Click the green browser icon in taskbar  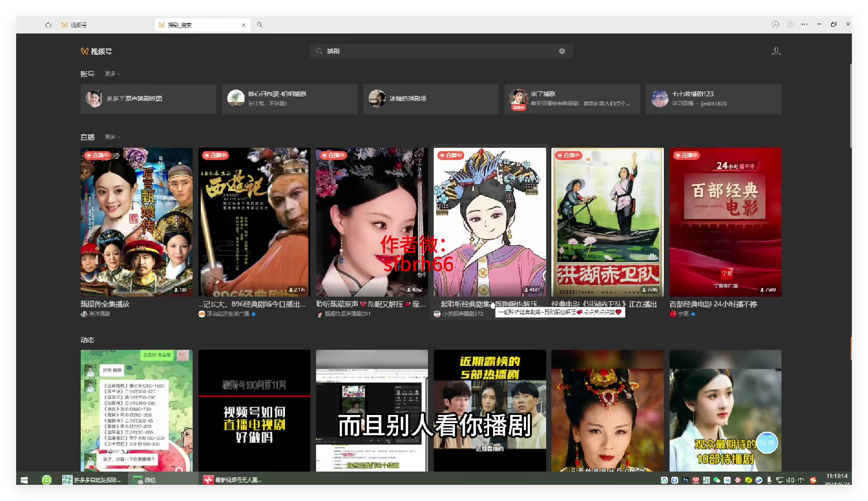47,480
